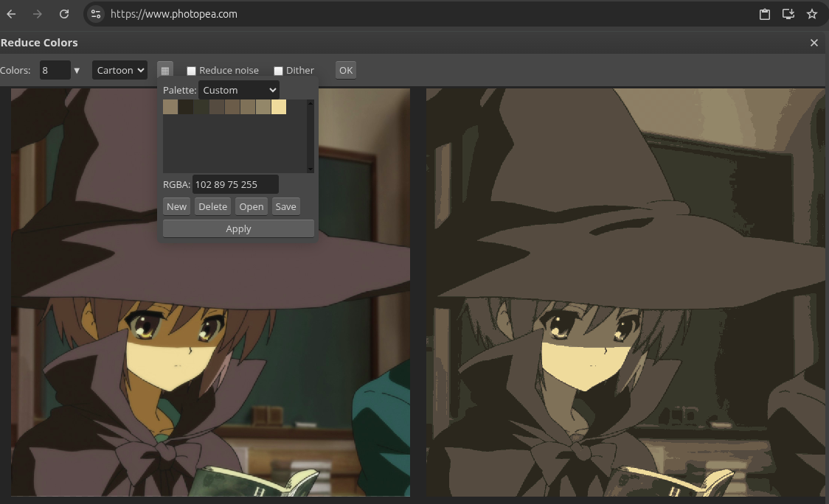Open the Colors count arrow dropdown
Viewport: 829px width, 504px height.
(x=77, y=70)
